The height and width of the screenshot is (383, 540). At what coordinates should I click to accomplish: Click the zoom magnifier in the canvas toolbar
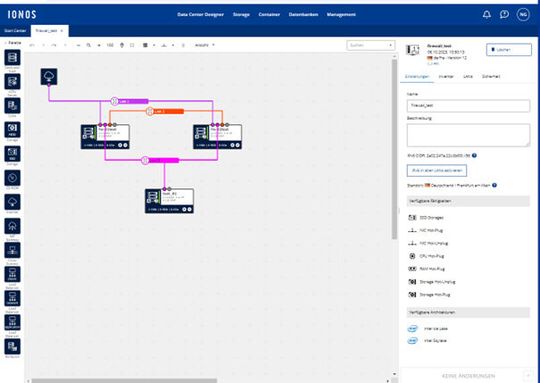coord(89,45)
